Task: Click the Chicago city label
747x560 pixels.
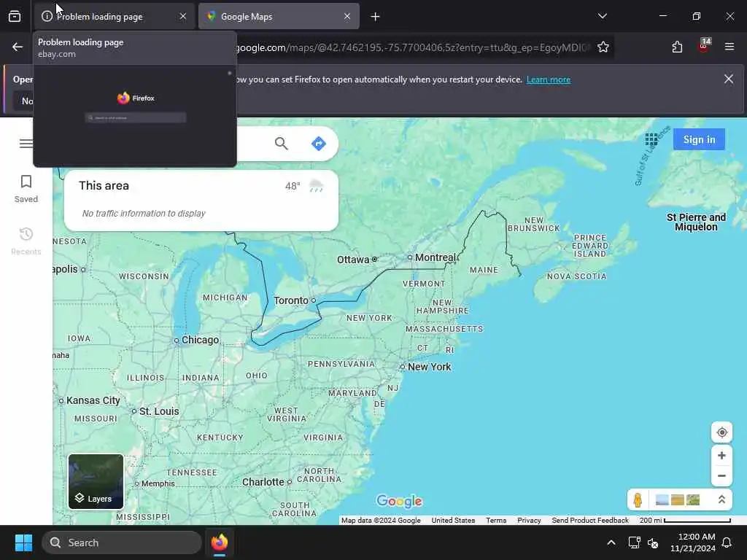Action: tap(200, 340)
